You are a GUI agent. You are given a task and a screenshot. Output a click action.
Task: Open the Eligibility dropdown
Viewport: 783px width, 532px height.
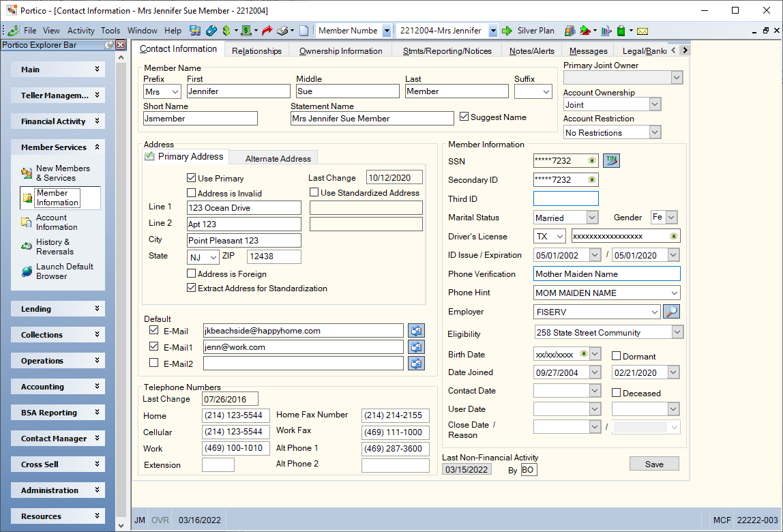tap(677, 332)
